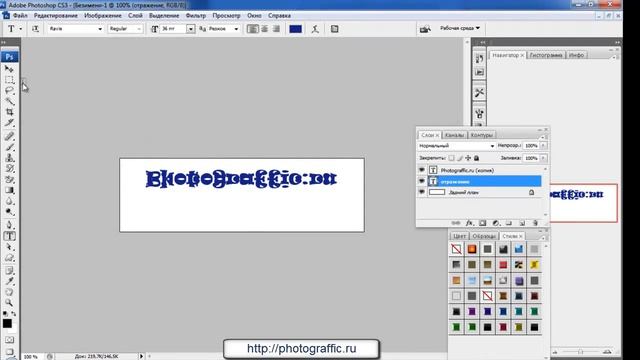Select the History Brush tool
The image size is (640, 360).
(9, 169)
